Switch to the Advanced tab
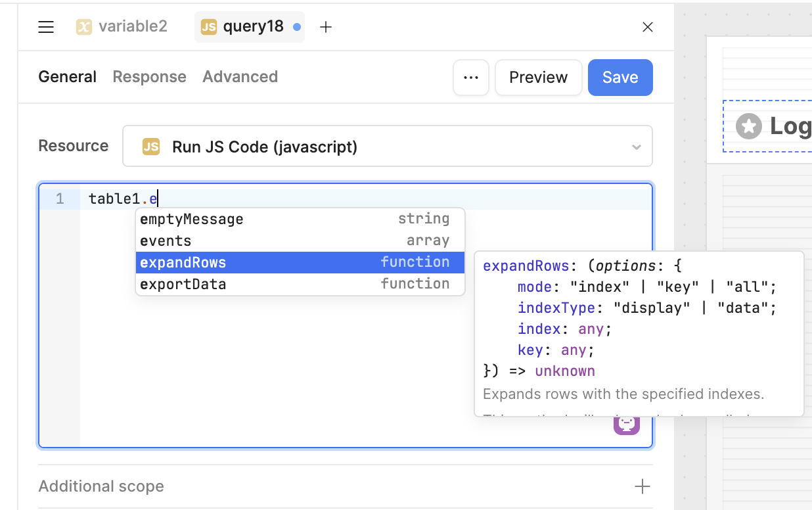This screenshot has width=812, height=510. pyautogui.click(x=240, y=77)
